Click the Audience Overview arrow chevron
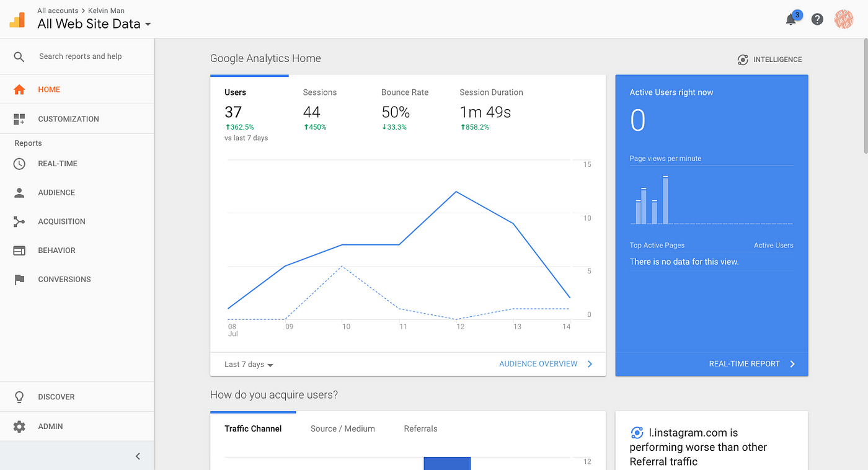This screenshot has height=470, width=868. tap(590, 364)
